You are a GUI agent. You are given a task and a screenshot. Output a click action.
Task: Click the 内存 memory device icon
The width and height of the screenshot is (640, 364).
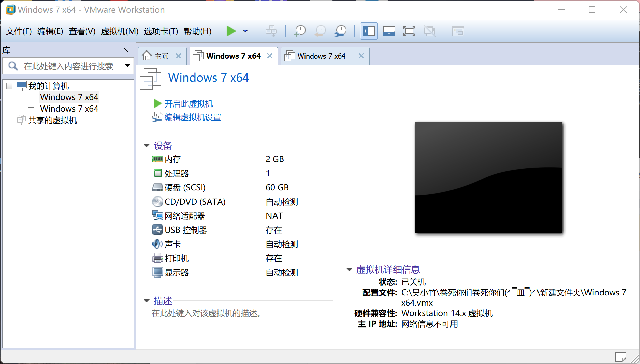[157, 159]
